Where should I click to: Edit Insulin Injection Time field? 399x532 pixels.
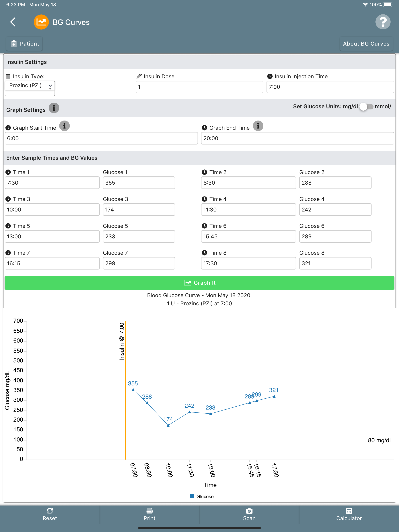pyautogui.click(x=330, y=87)
